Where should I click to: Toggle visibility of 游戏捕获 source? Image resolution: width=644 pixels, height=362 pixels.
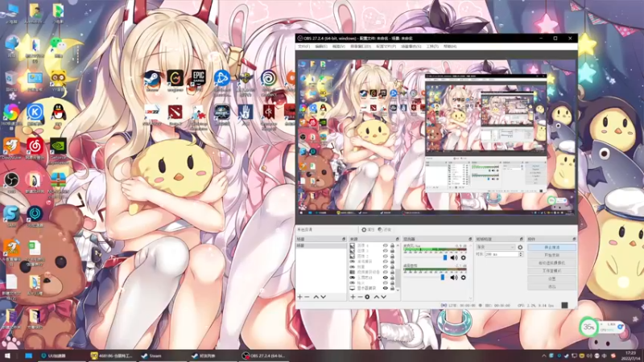pyautogui.click(x=386, y=261)
